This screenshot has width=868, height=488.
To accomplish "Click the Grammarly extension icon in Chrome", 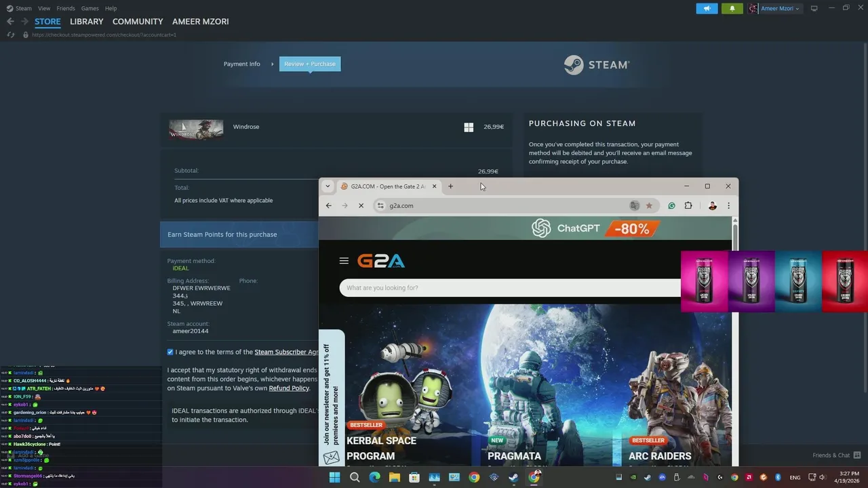I will pos(671,205).
